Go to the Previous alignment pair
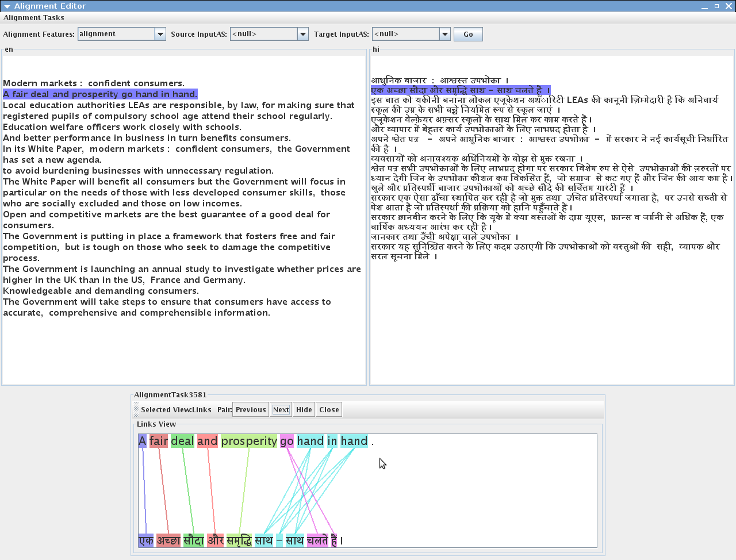The height and width of the screenshot is (560, 736). 251,410
